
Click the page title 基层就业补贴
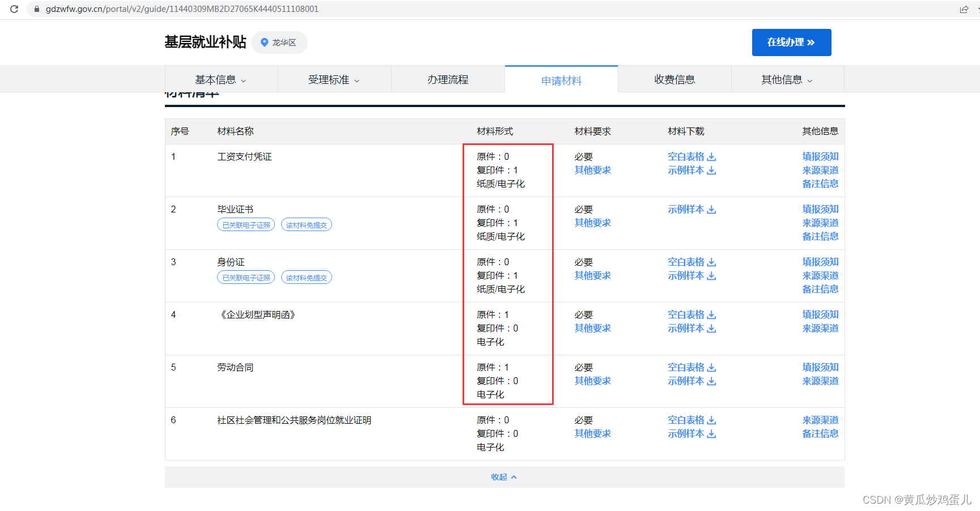205,42
